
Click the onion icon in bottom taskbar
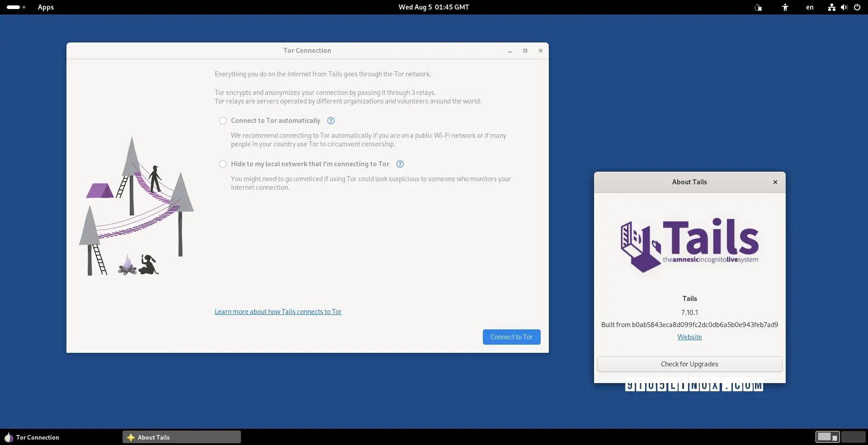pyautogui.click(x=9, y=437)
